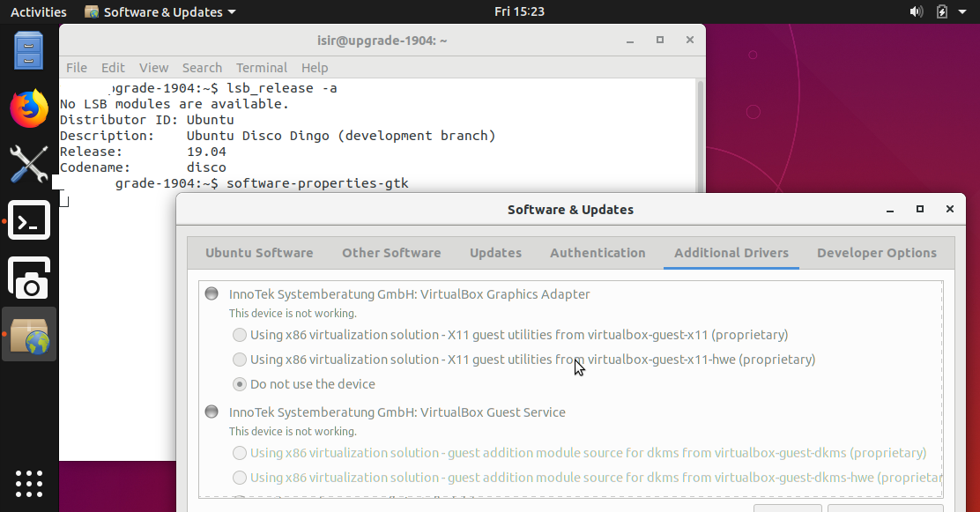
Task: Open the Screenshot camera dock icon
Action: (x=29, y=278)
